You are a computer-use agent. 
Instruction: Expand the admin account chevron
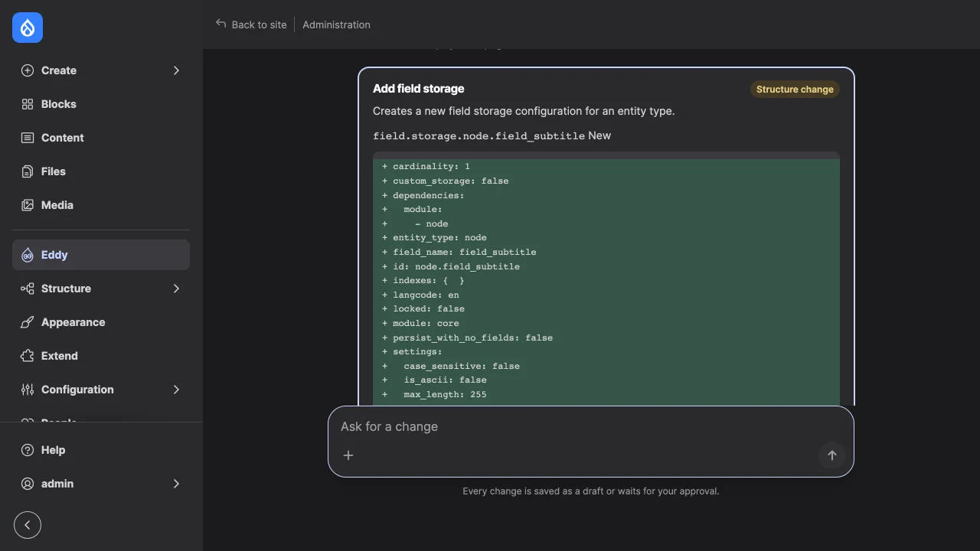tap(176, 484)
